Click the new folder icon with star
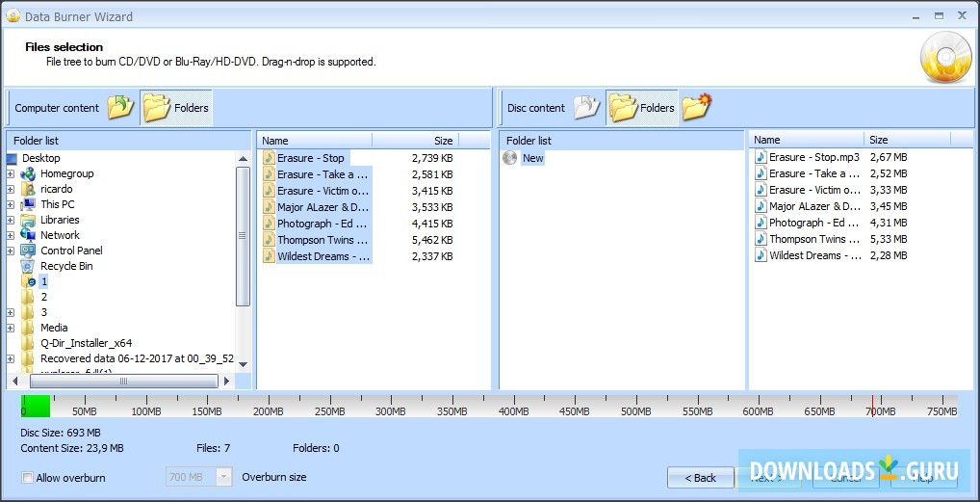Screen dimensions: 980x502 pyautogui.click(x=697, y=107)
